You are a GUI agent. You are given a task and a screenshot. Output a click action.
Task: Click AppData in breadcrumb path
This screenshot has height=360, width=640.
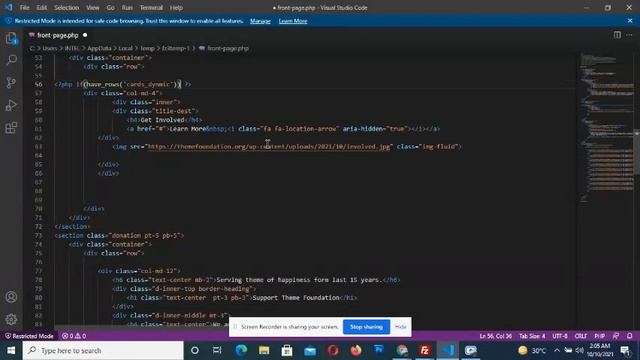point(99,48)
